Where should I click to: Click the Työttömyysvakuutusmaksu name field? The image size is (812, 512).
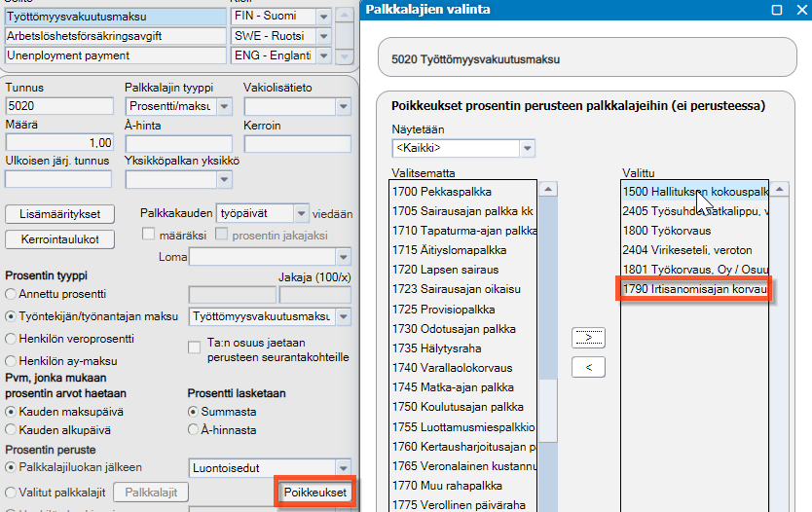click(116, 16)
